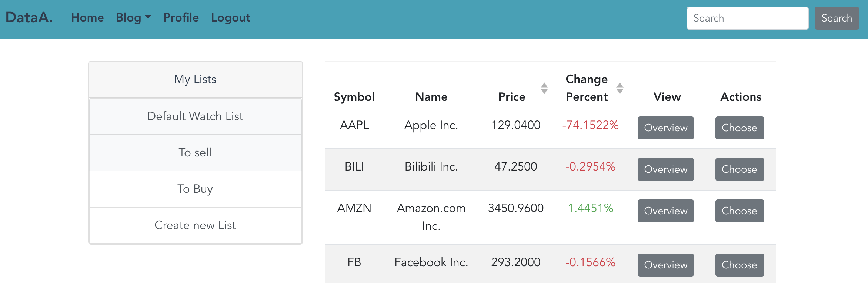
Task: Go to Home page
Action: point(87,17)
